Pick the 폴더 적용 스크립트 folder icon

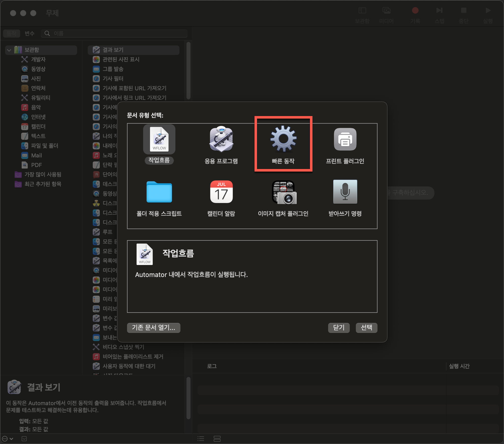(x=159, y=192)
